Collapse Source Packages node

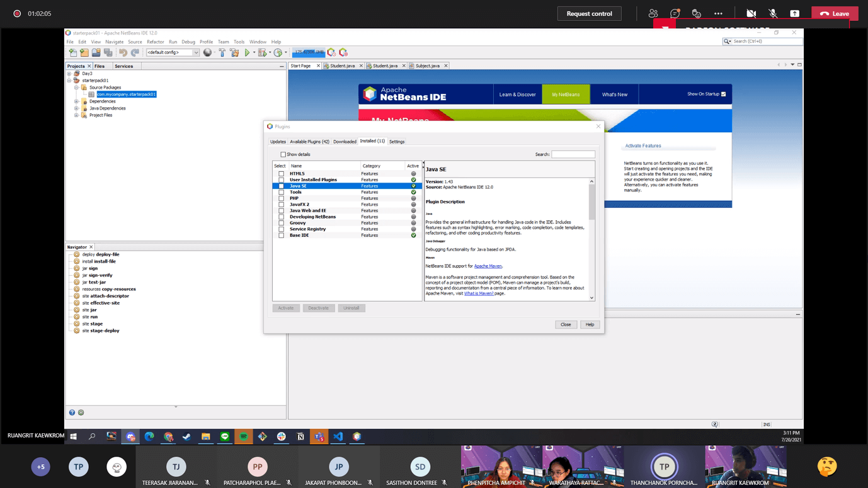[x=76, y=88]
